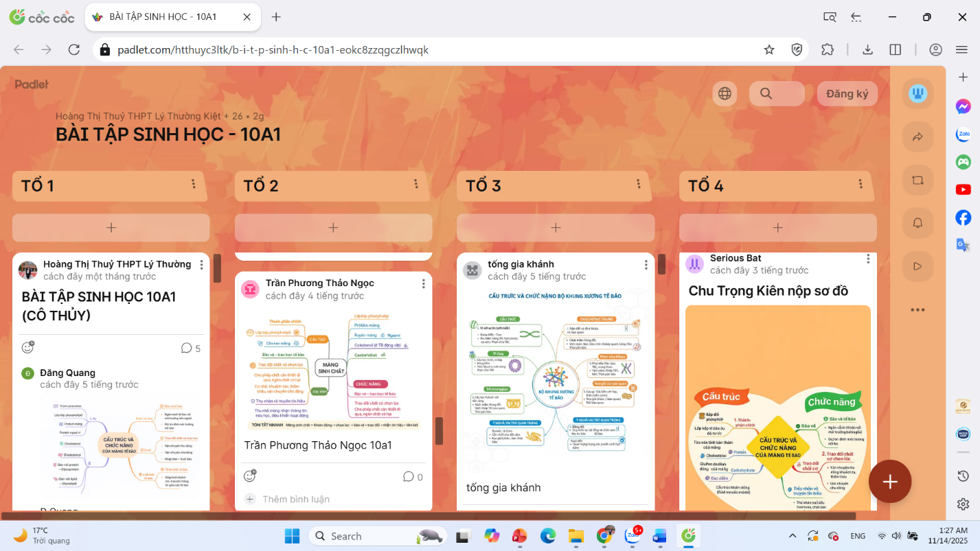Open YouTube from the browser sidebar

963,189
